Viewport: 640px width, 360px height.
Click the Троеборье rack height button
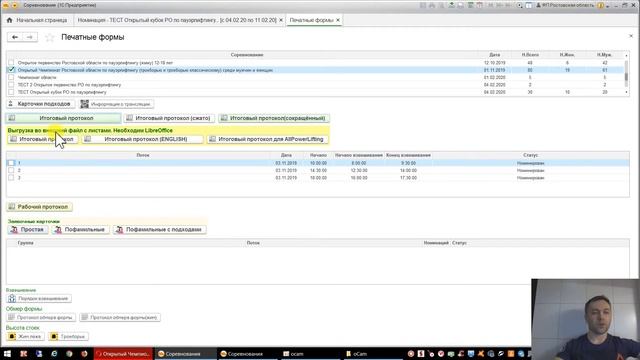[x=68, y=336]
